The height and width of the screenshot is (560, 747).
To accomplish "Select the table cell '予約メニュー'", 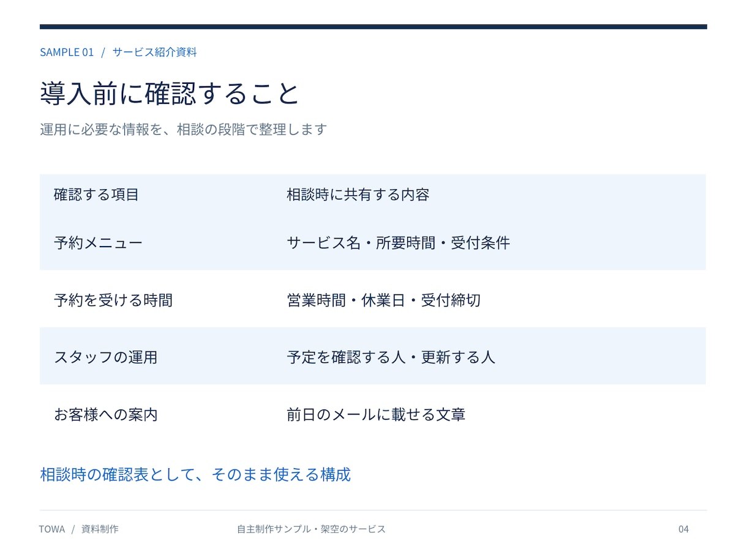I will (x=98, y=243).
